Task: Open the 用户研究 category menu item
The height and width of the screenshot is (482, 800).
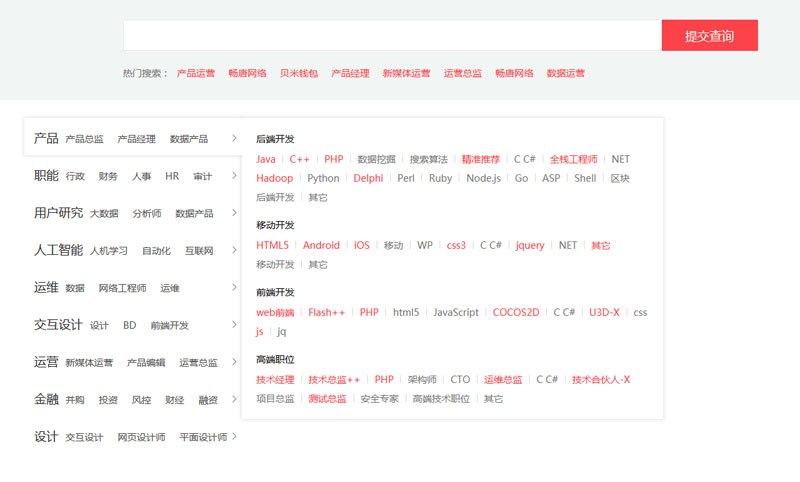Action: (x=58, y=213)
